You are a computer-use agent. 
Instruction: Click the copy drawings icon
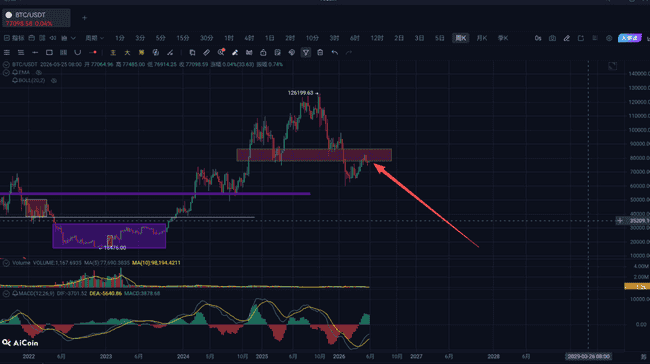coord(192,53)
